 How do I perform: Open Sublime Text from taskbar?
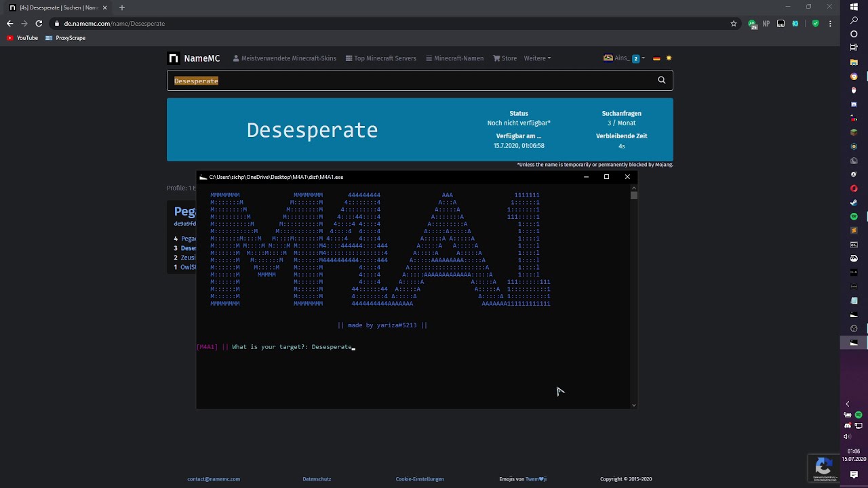tap(854, 230)
